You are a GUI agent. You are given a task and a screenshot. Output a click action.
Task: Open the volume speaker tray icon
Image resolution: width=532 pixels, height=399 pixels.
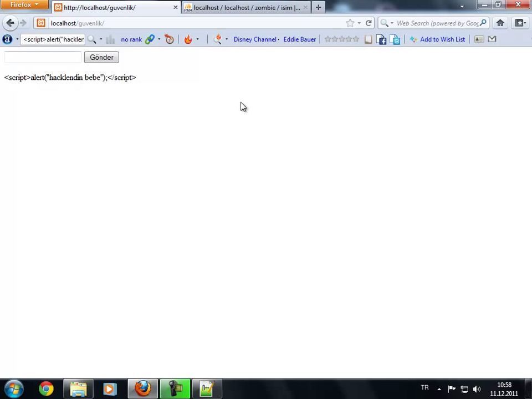[x=477, y=389]
